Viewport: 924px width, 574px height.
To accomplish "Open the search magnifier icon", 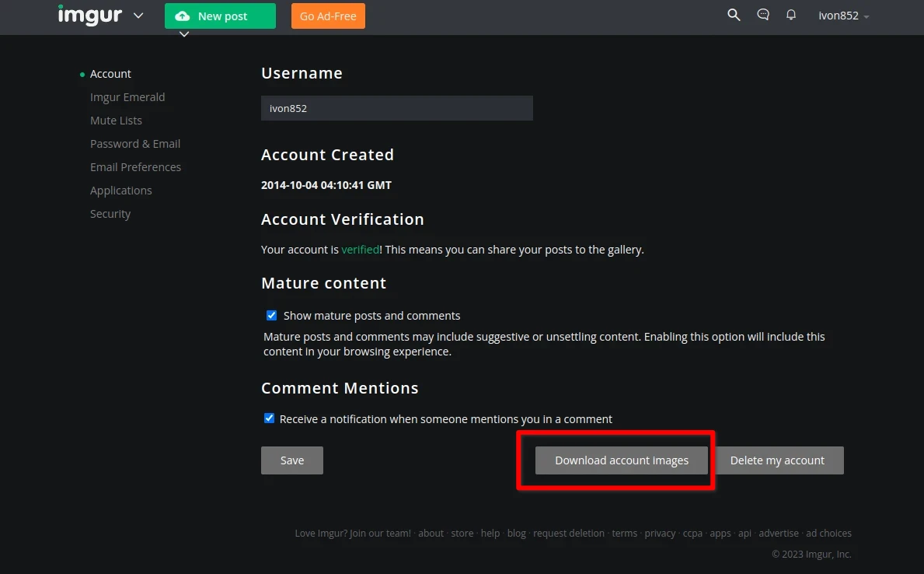I will click(x=734, y=15).
